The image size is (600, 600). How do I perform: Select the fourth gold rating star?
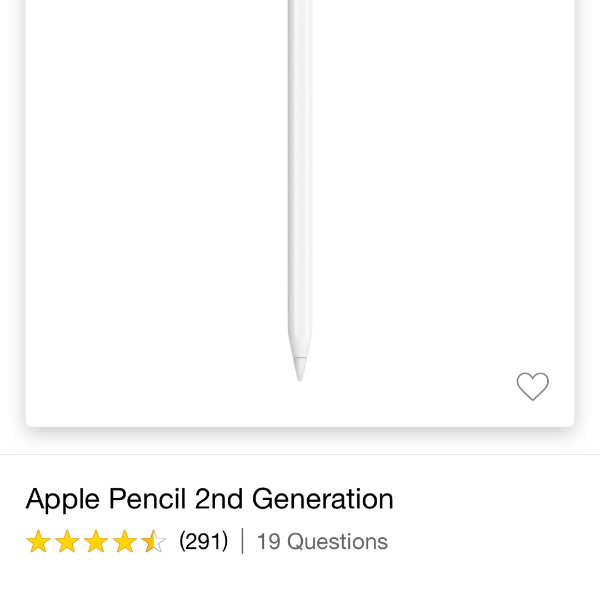coord(125,541)
